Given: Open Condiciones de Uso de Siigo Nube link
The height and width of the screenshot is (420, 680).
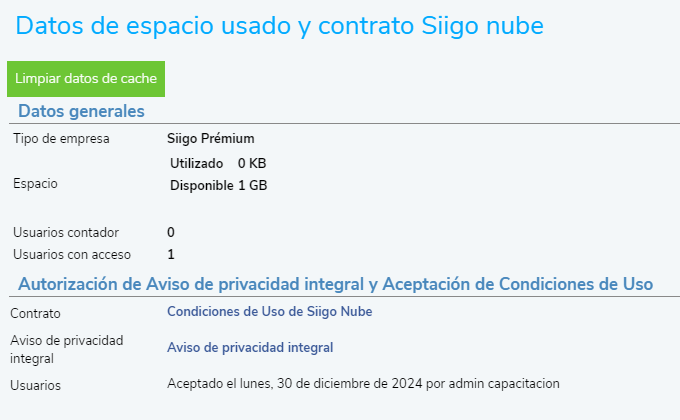Looking at the screenshot, I should click(269, 312).
